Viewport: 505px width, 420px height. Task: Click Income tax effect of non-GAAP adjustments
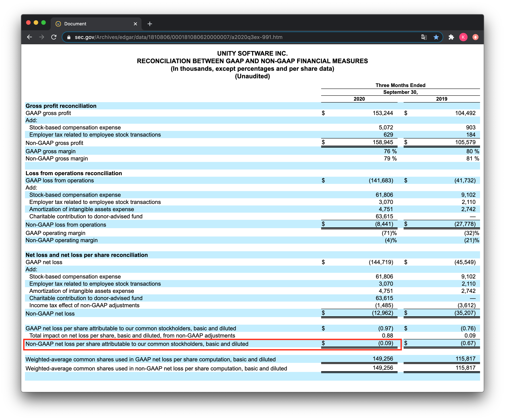coord(84,305)
